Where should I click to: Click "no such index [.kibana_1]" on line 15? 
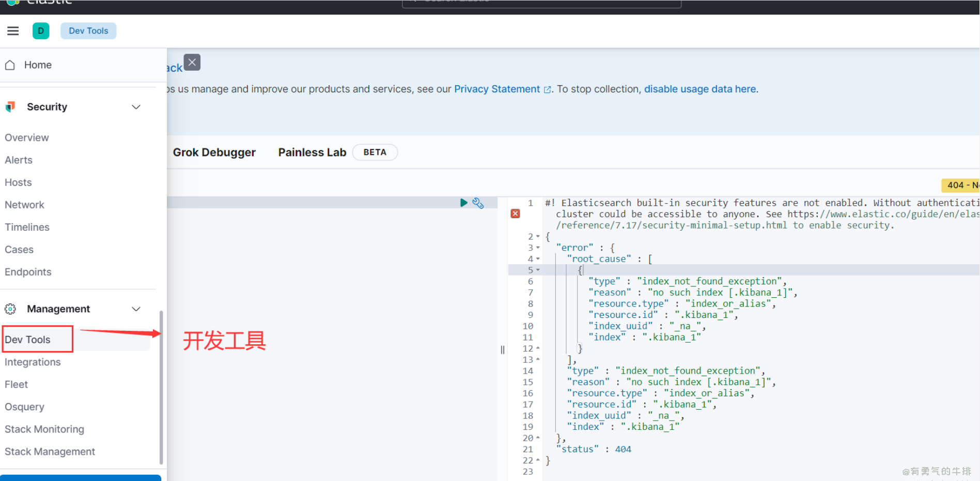(x=699, y=382)
